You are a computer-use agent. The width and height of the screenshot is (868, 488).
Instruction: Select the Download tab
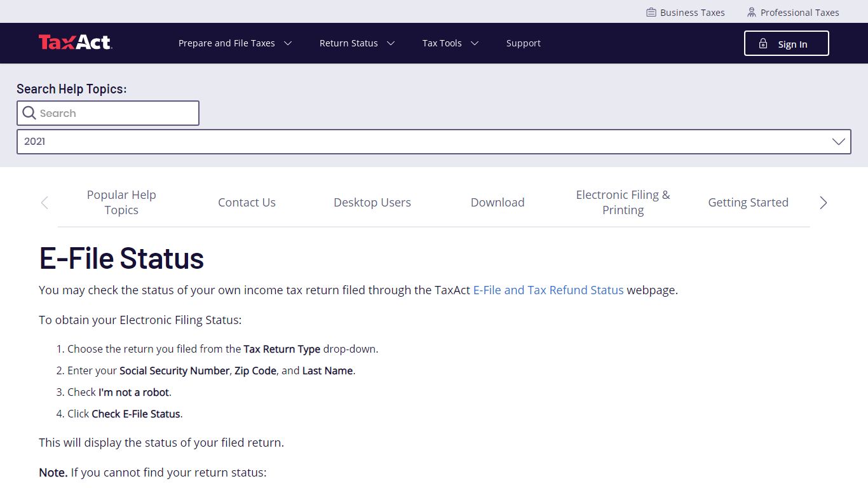click(498, 203)
